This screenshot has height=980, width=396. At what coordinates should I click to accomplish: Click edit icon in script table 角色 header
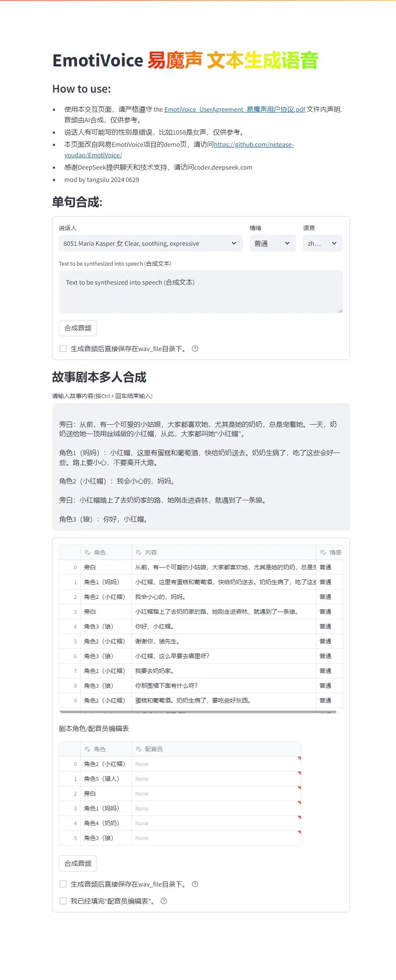pos(88,552)
